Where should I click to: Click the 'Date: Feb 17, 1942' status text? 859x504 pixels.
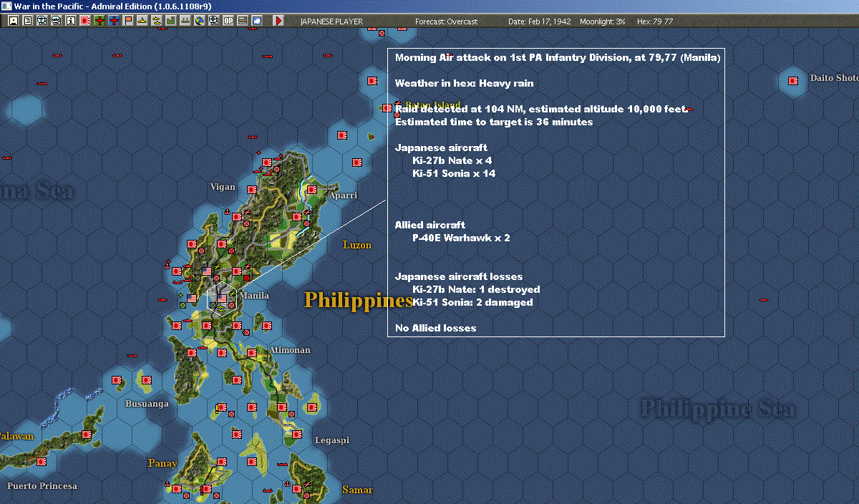click(540, 21)
